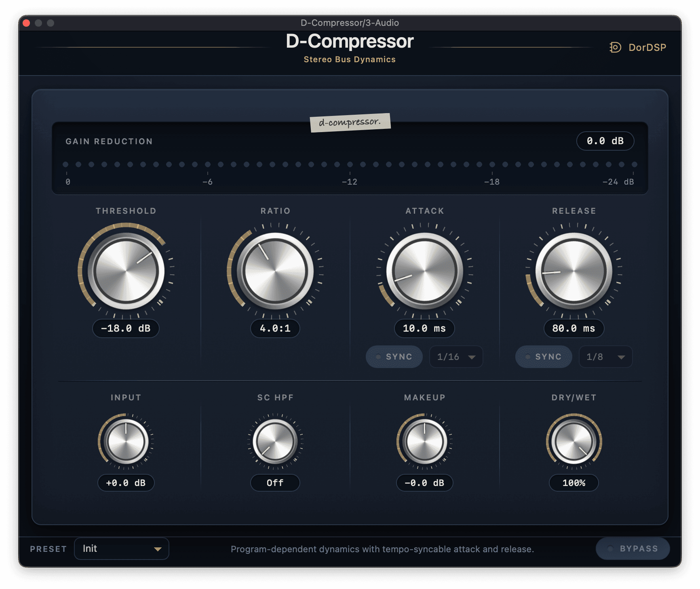The image size is (700, 589).
Task: Click the ATTACK label
Action: click(425, 211)
